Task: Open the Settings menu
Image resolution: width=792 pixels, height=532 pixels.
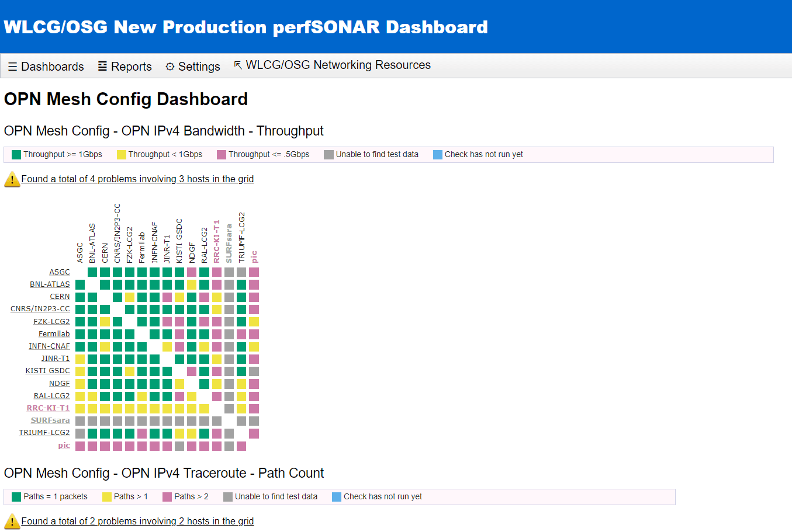Action: pos(193,67)
